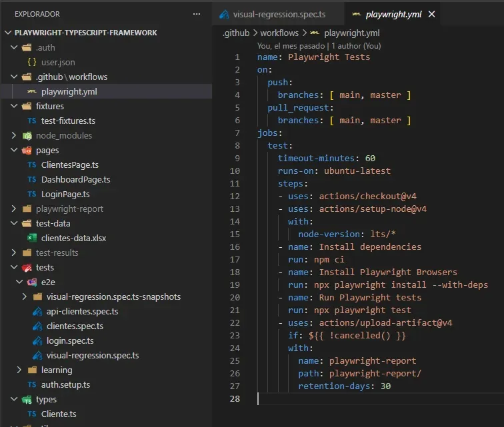The width and height of the screenshot is (504, 427).
Task: Click the e2e folder icon
Action: 32,282
